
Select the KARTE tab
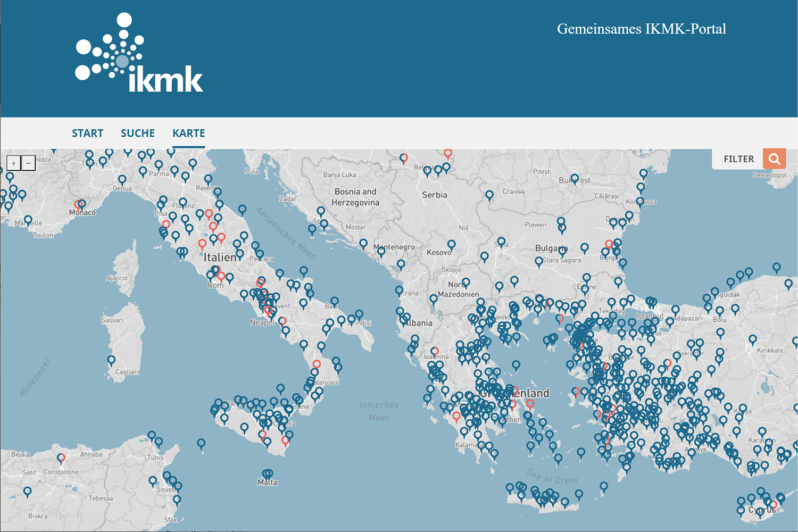189,133
